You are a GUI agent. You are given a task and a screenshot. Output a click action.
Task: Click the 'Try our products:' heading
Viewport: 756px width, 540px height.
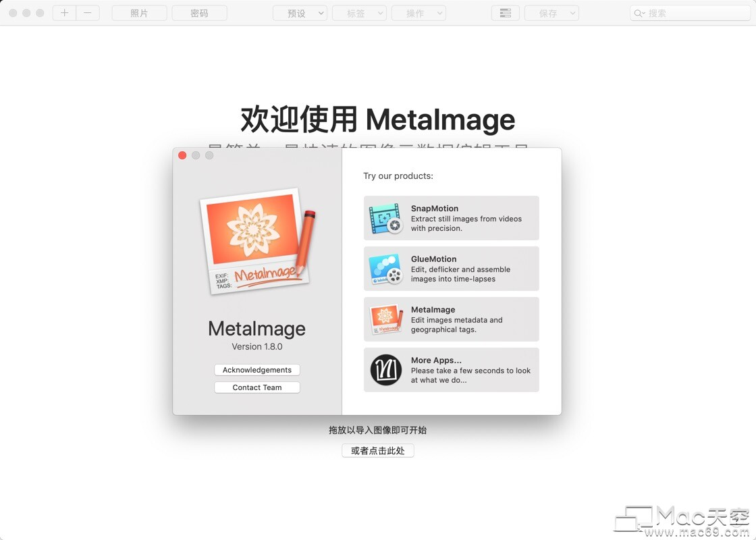pyautogui.click(x=398, y=176)
